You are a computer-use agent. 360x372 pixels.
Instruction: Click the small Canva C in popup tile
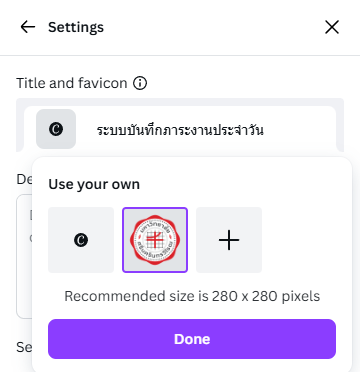point(81,240)
